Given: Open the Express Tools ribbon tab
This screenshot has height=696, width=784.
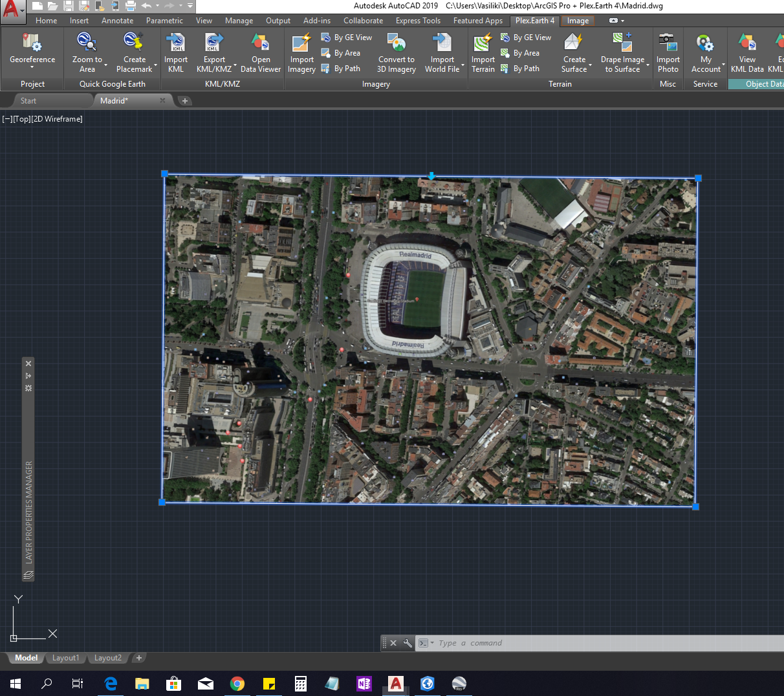Looking at the screenshot, I should coord(418,21).
